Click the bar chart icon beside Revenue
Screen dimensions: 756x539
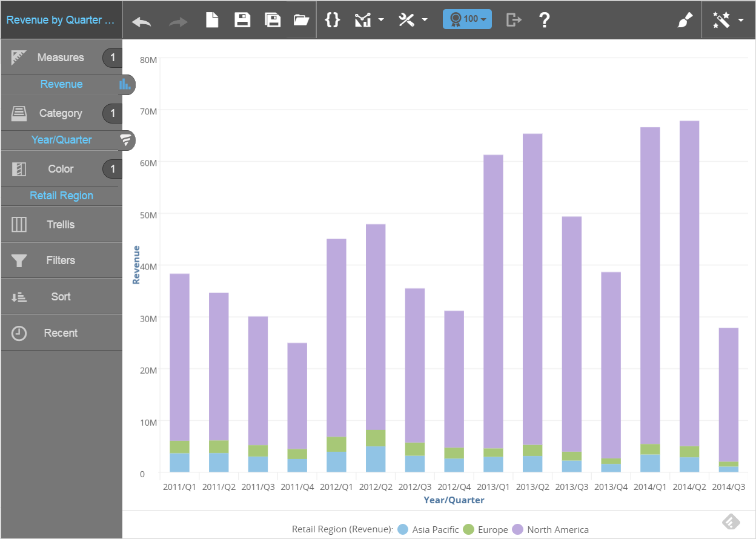click(125, 84)
